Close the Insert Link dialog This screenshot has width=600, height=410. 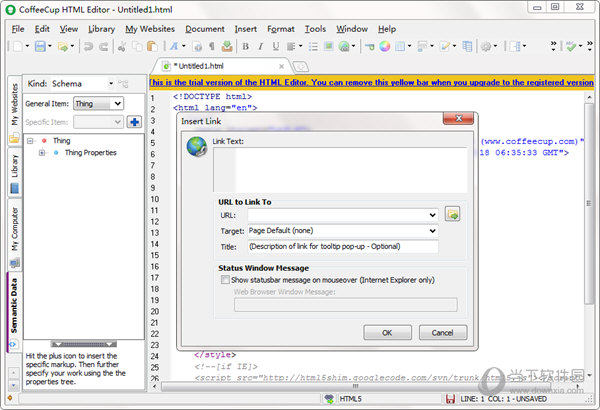click(x=458, y=118)
